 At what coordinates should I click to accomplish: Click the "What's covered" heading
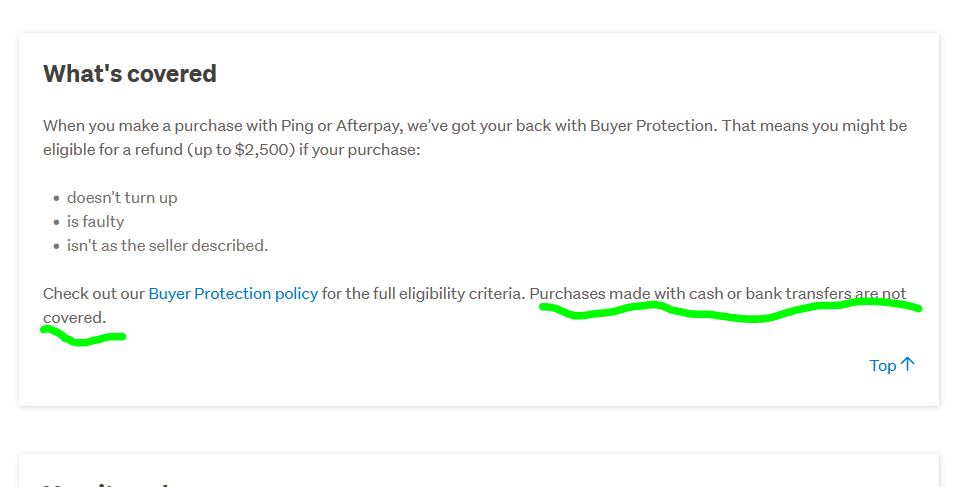point(130,74)
